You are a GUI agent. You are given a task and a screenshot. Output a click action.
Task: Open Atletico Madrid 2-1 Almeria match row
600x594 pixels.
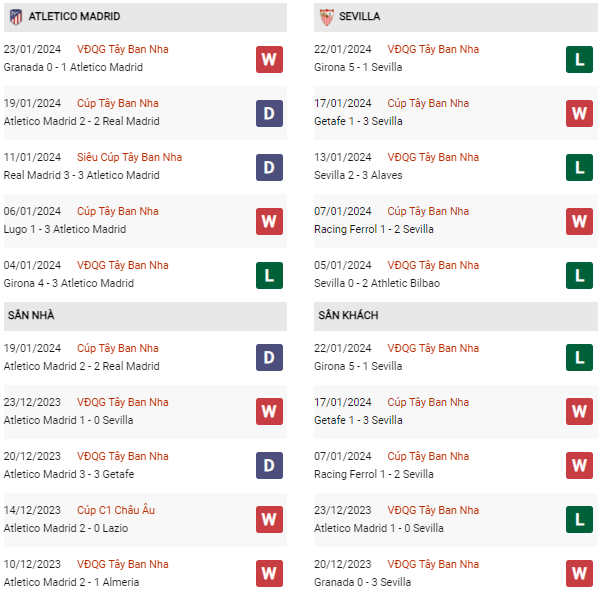pos(71,582)
